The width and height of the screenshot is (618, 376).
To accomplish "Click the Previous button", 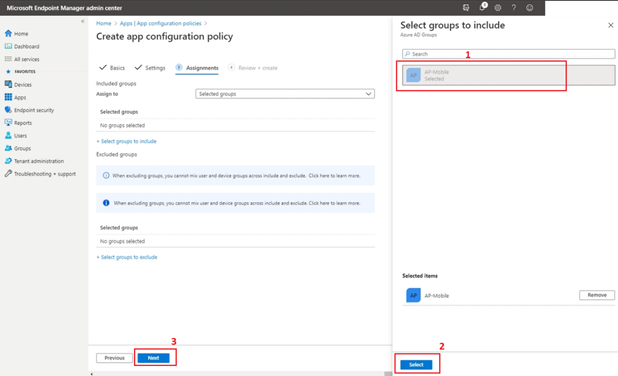I will click(x=114, y=358).
